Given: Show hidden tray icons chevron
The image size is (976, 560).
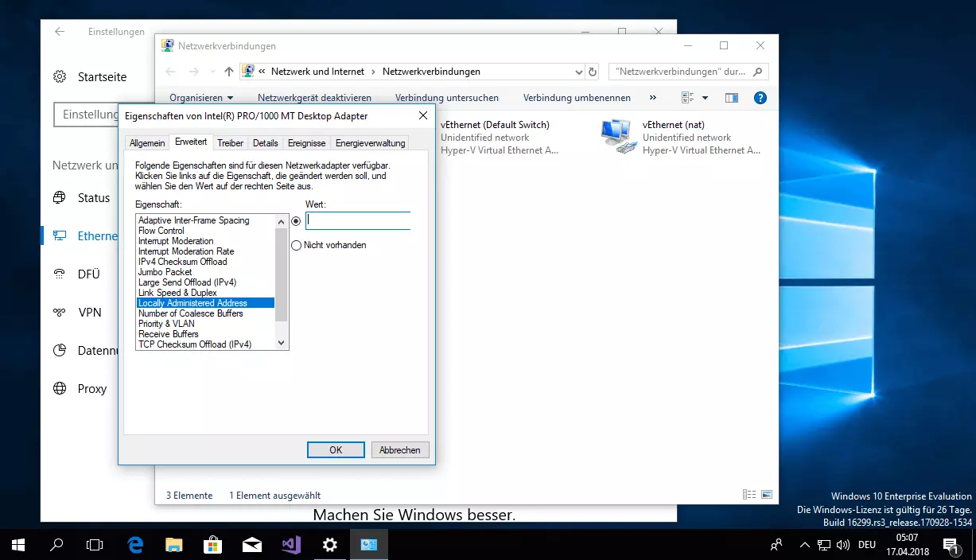Looking at the screenshot, I should pos(804,545).
